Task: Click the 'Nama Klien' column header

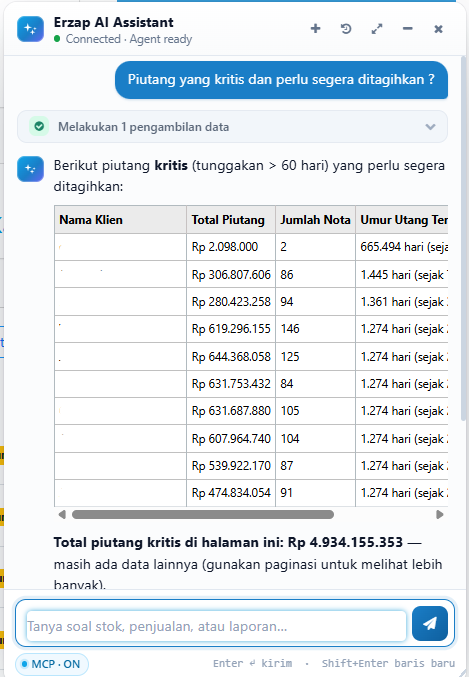Action: click(x=120, y=220)
